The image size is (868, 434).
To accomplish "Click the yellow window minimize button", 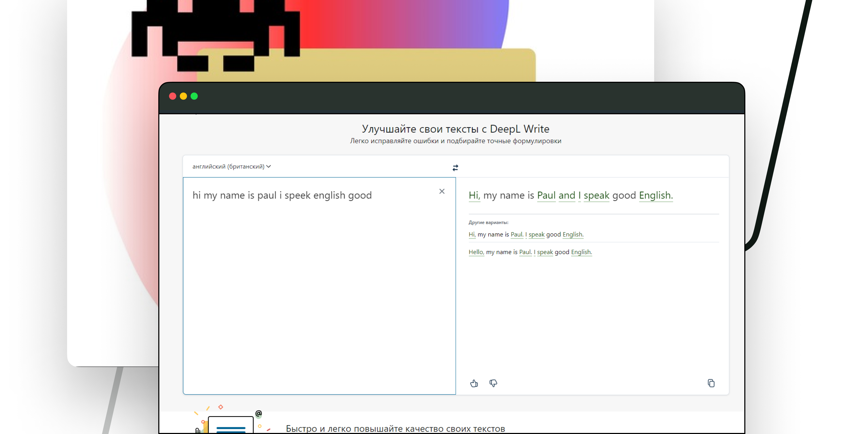I will tap(183, 96).
